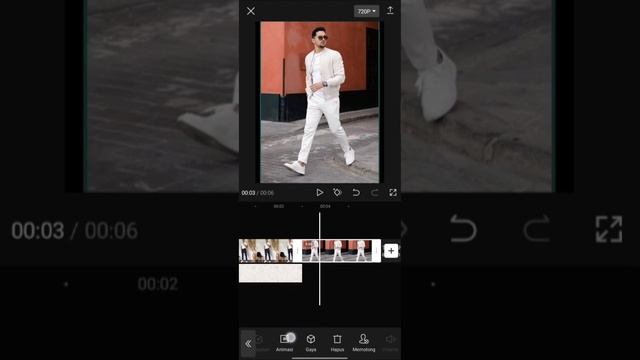640x360 pixels.
Task: Close the editing project with X
Action: point(251,11)
